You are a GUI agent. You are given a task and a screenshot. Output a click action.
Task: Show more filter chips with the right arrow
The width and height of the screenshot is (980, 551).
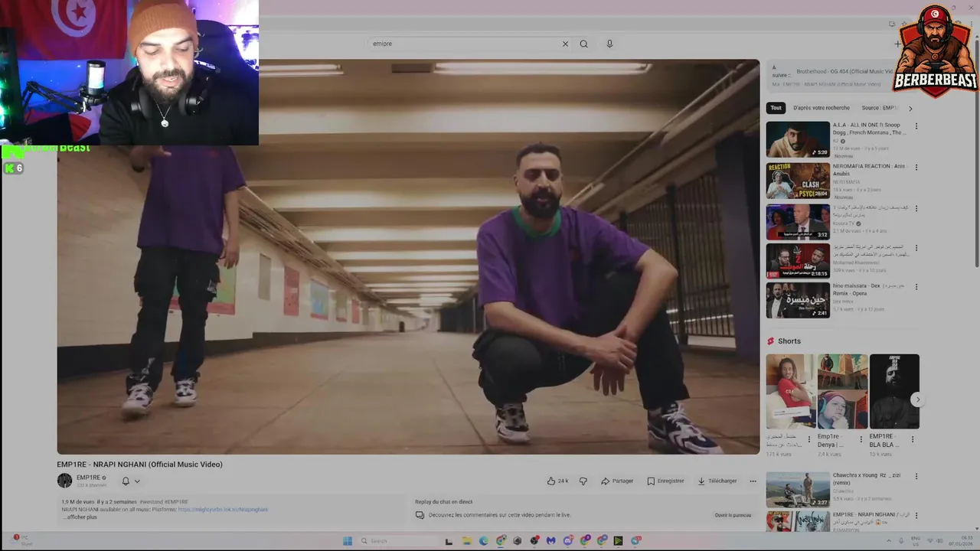pyautogui.click(x=910, y=108)
